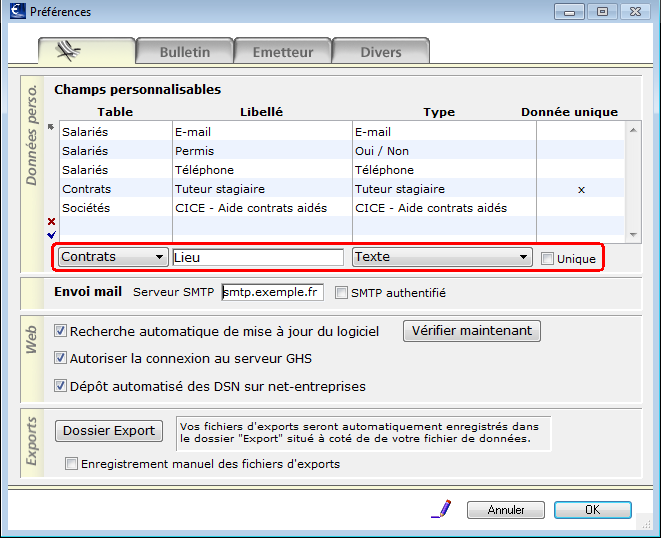Viewport: 661px width, 538px height.
Task: Click the blue checkmark validate icon
Action: [51, 235]
